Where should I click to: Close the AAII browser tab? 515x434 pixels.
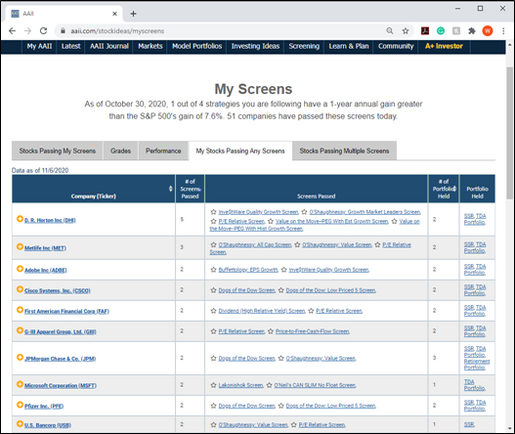(x=115, y=14)
